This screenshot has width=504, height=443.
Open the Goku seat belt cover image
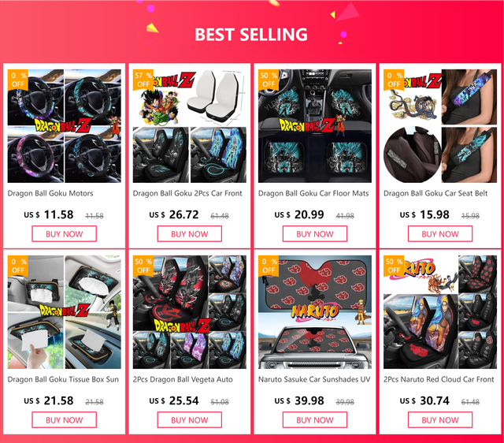[x=440, y=126]
